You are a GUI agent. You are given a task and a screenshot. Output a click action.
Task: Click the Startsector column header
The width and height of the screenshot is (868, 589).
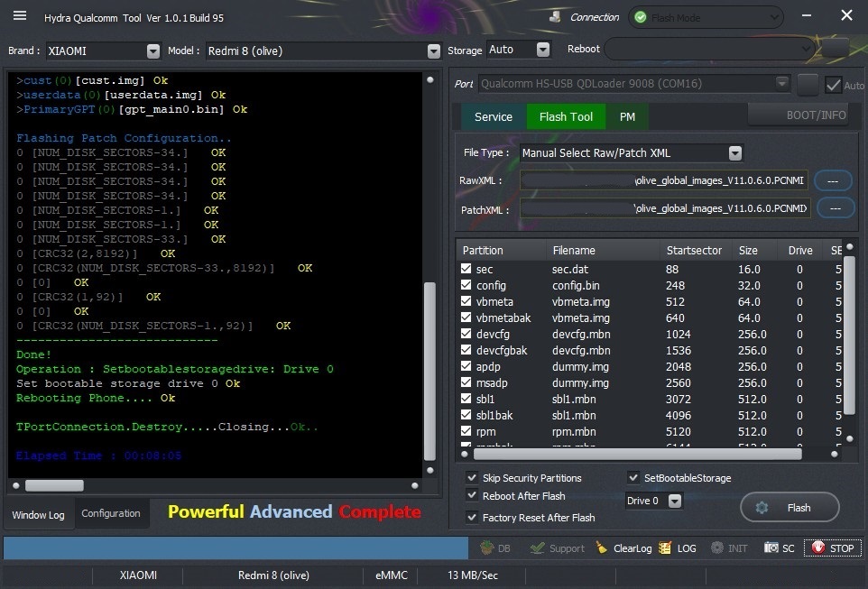696,250
